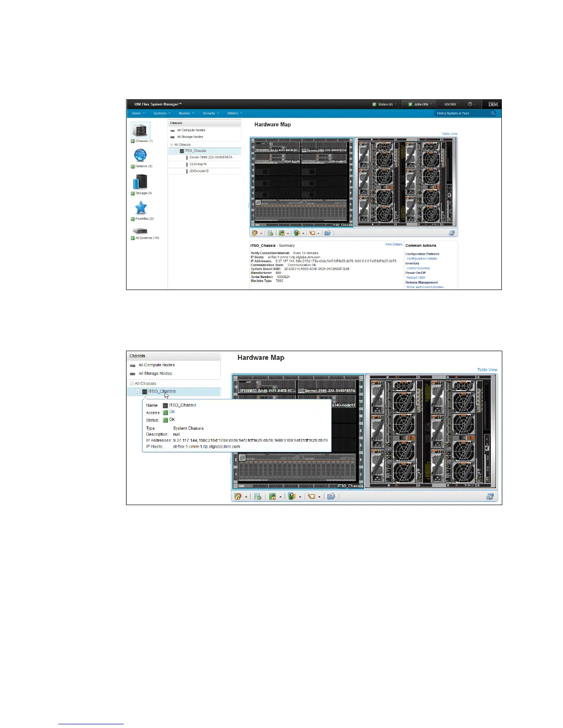The height and width of the screenshot is (728, 563).
Task: Click the Restart CMM link
Action: (x=416, y=278)
